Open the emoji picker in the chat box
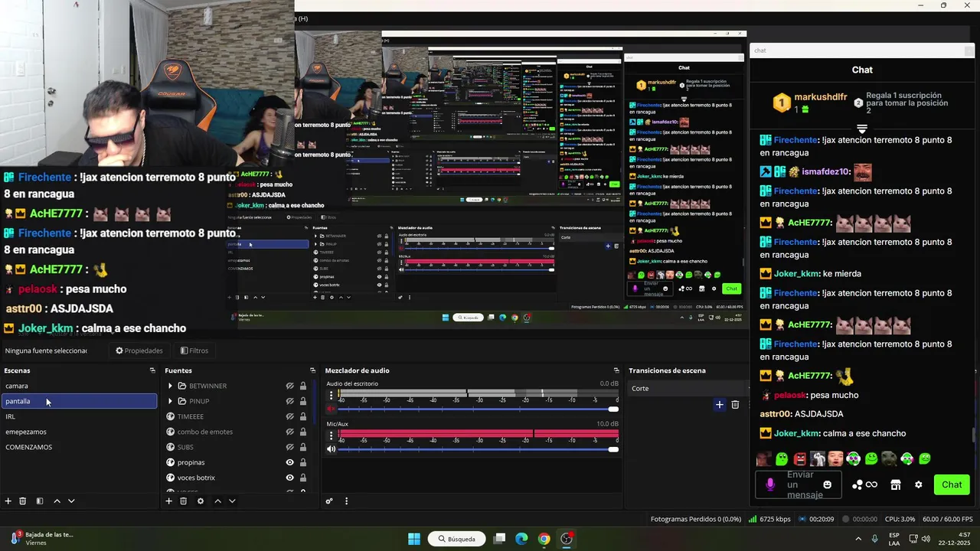 pos(827,484)
